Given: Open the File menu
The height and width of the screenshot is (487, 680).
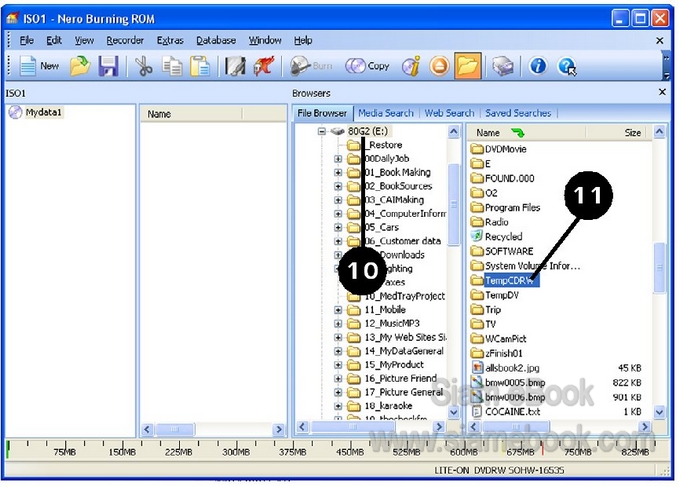Looking at the screenshot, I should coord(26,40).
